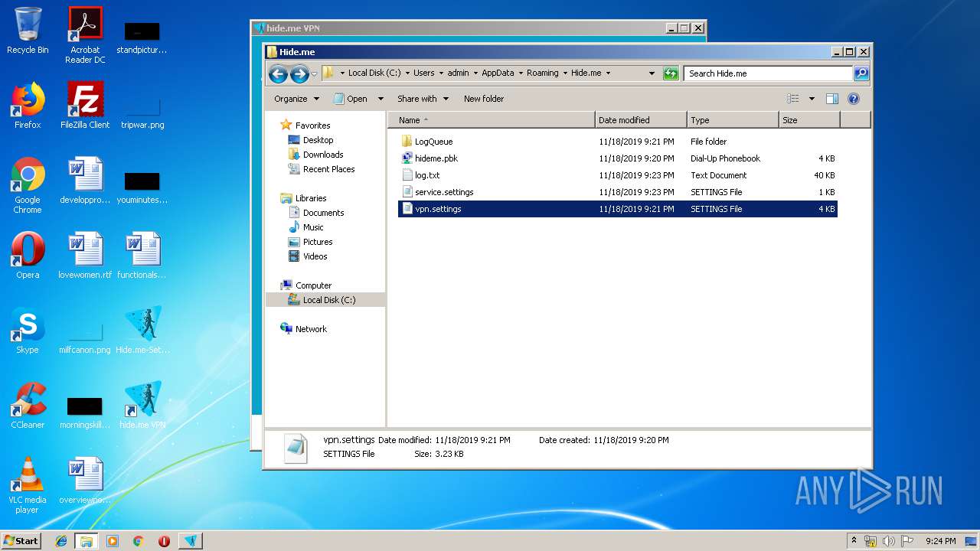Select Local Disk (C:) in navigation pane

[x=329, y=300]
